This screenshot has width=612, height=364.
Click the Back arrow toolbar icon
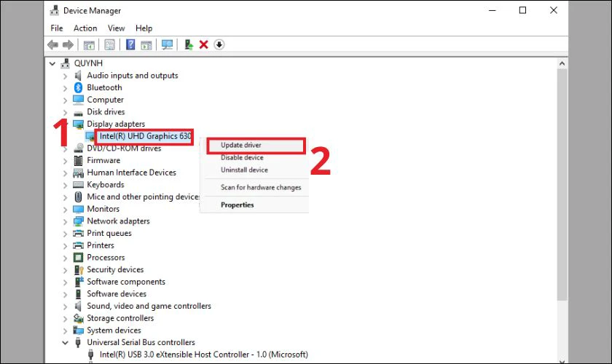[x=52, y=45]
